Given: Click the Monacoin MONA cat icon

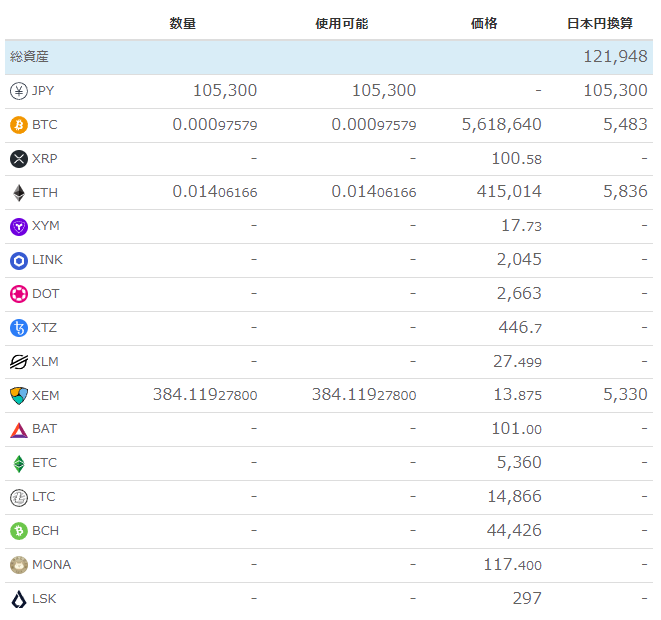Looking at the screenshot, I should 19,565.
